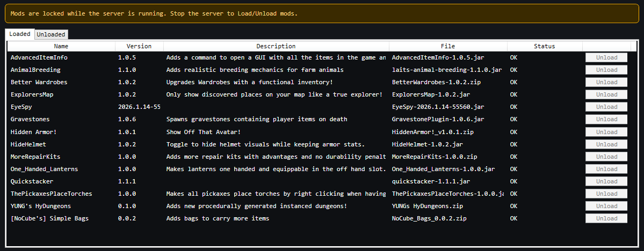Select the [NoCube's] Simple Bags name cell
This screenshot has width=644, height=251.
click(x=50, y=219)
